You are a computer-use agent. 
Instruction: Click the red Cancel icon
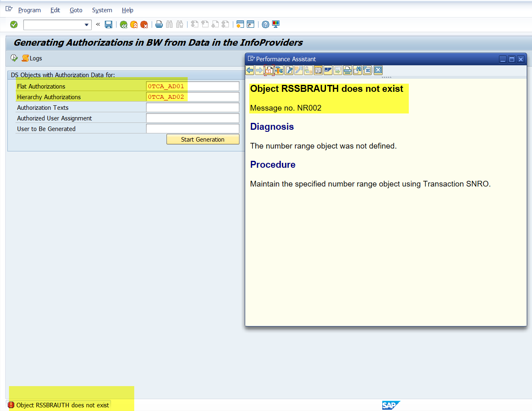point(144,24)
